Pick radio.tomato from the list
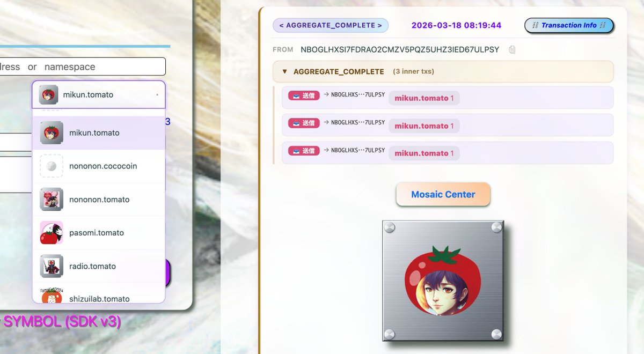The image size is (644, 354). pyautogui.click(x=99, y=266)
